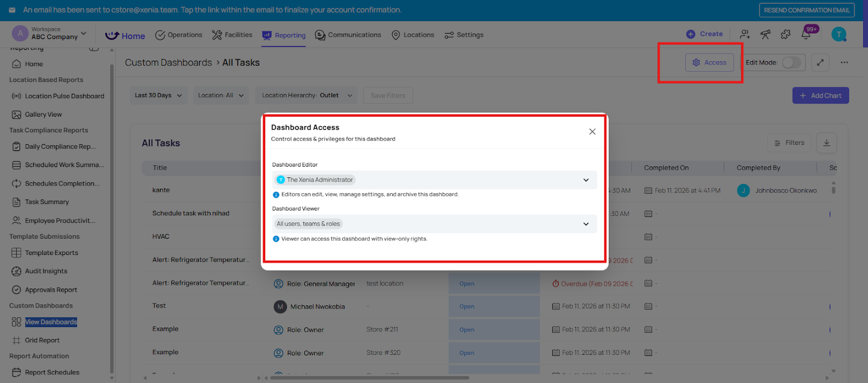This screenshot has width=868, height=383.
Task: Open the invite users icon
Action: [745, 35]
